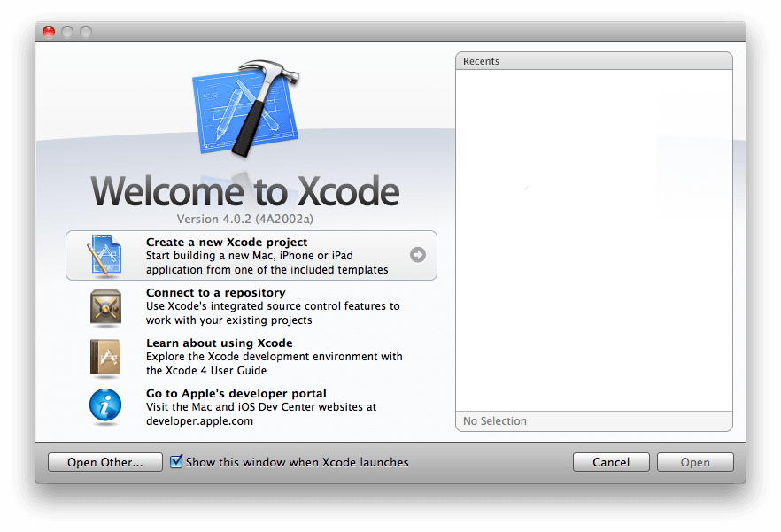
Task: Click the Cancel button
Action: point(611,462)
